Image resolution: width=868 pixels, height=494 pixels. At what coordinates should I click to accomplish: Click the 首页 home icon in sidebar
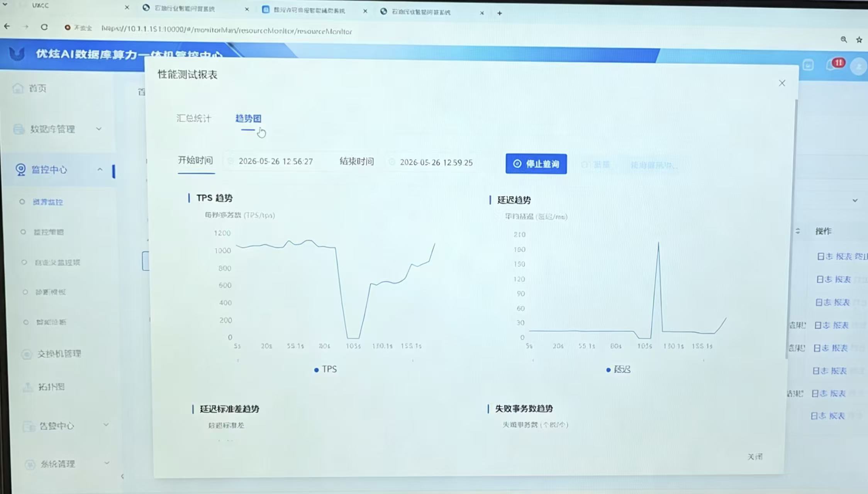(18, 88)
